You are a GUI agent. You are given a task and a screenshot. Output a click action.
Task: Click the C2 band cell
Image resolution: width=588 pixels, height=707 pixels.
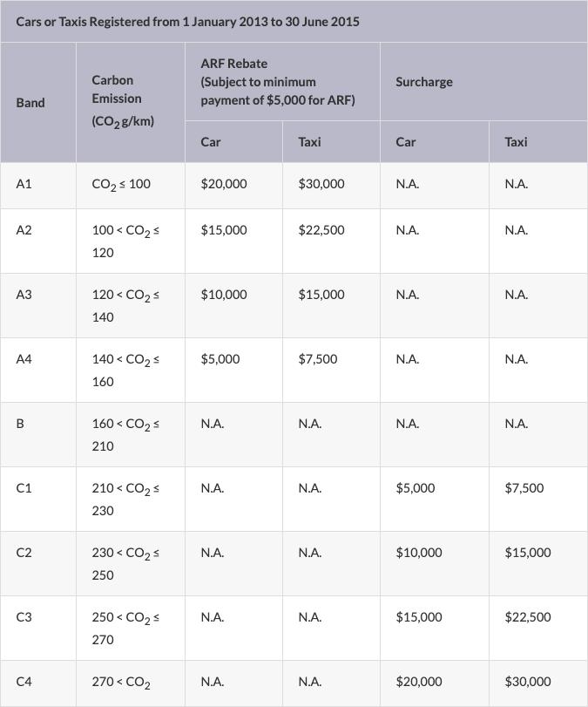point(24,553)
